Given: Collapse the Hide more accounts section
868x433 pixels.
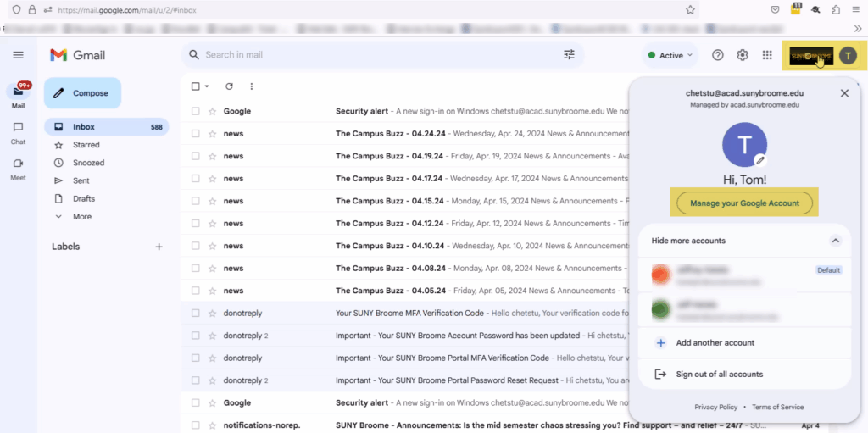Looking at the screenshot, I should pyautogui.click(x=836, y=241).
